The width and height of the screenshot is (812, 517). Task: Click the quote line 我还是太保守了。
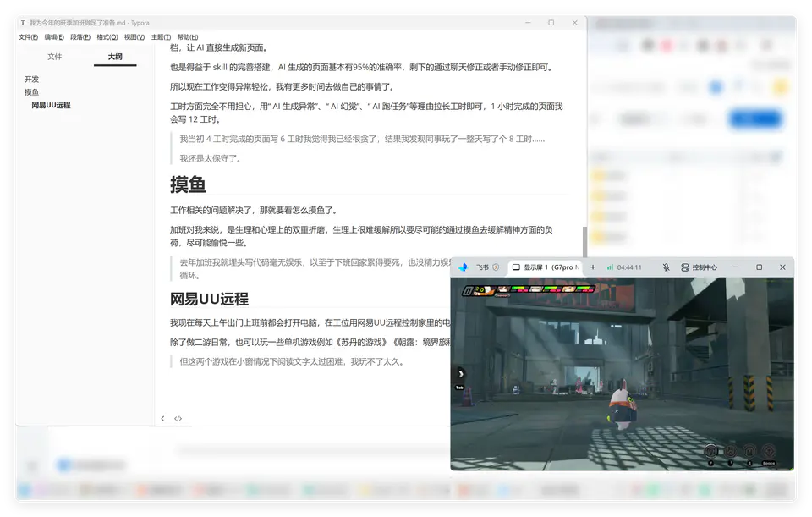click(211, 158)
